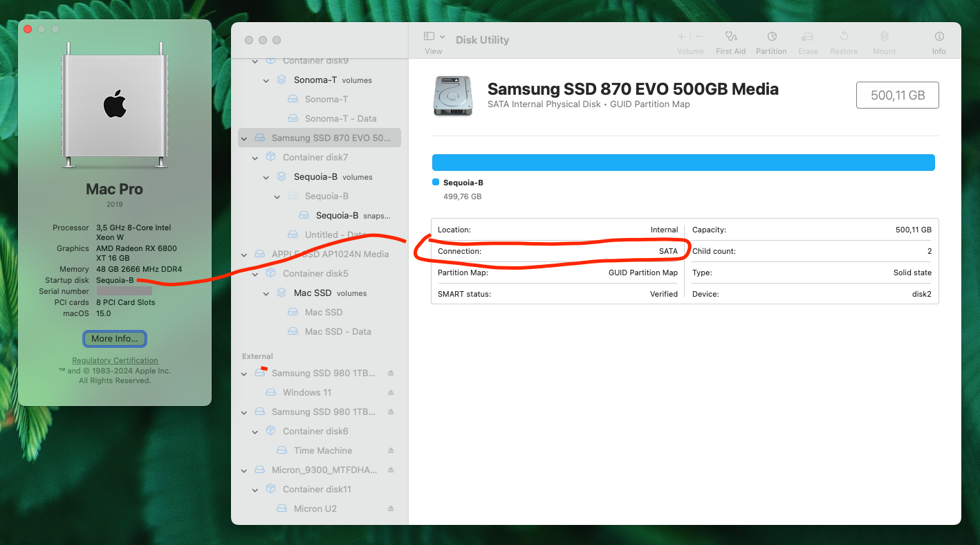
Task: Click the Type Solid state value
Action: pyautogui.click(x=912, y=272)
